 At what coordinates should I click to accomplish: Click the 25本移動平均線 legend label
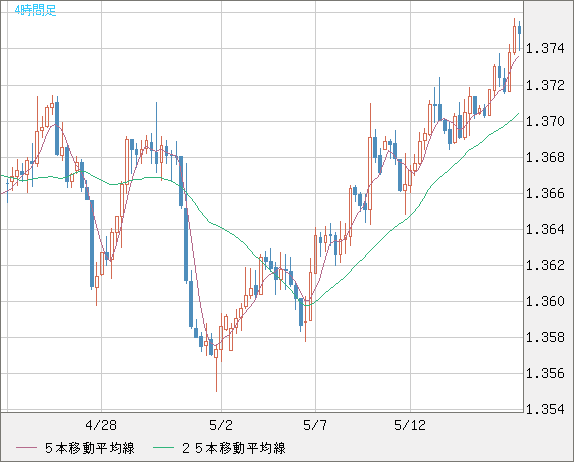tap(234, 448)
